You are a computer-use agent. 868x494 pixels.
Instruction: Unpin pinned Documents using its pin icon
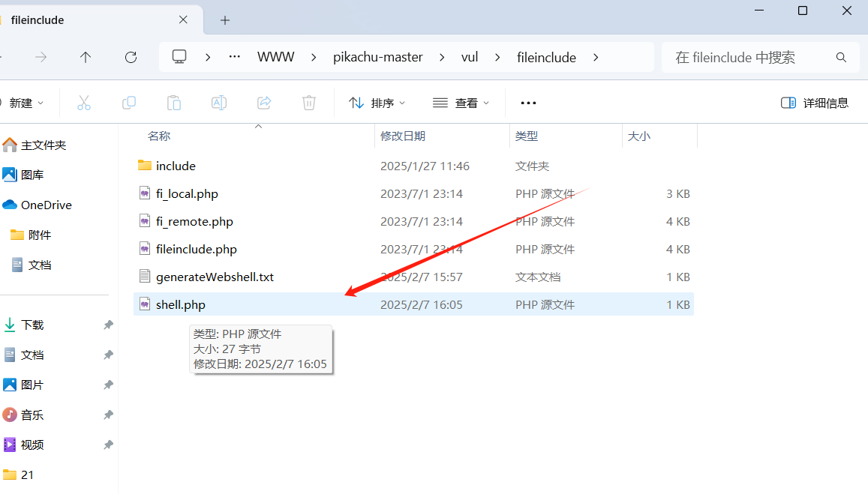pyautogui.click(x=109, y=355)
